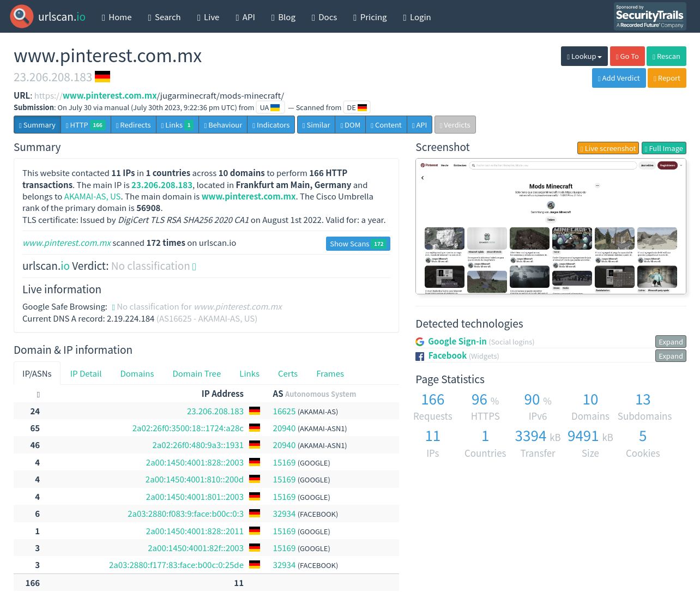
Task: Click the German flag next to Scanned from DE
Action: [362, 107]
